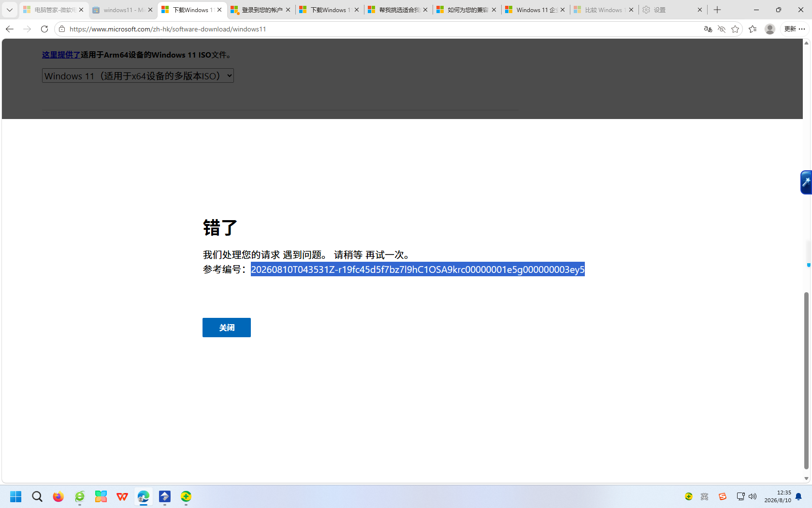
Task: Add this page to favorites star
Action: pyautogui.click(x=735, y=29)
